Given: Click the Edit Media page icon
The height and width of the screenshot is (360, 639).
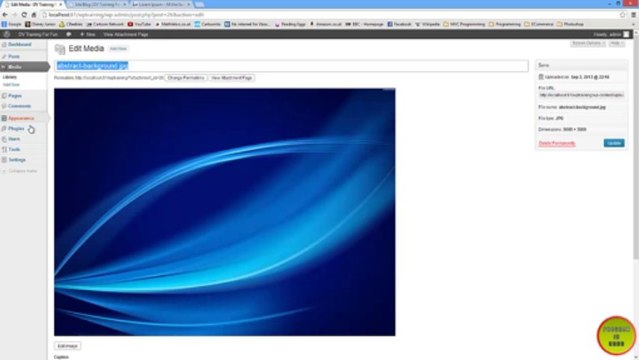Looking at the screenshot, I should pos(60,49).
